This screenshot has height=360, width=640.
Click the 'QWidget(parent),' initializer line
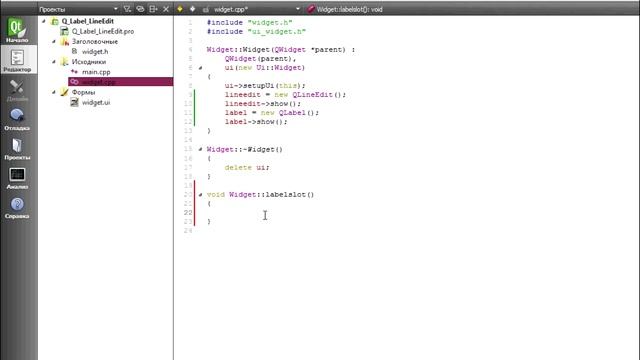click(260, 59)
